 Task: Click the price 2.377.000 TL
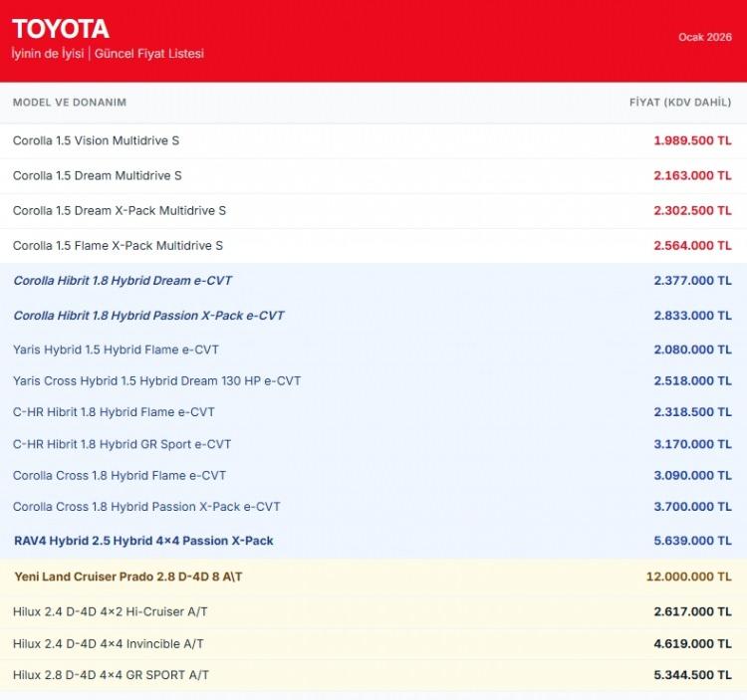coord(692,281)
